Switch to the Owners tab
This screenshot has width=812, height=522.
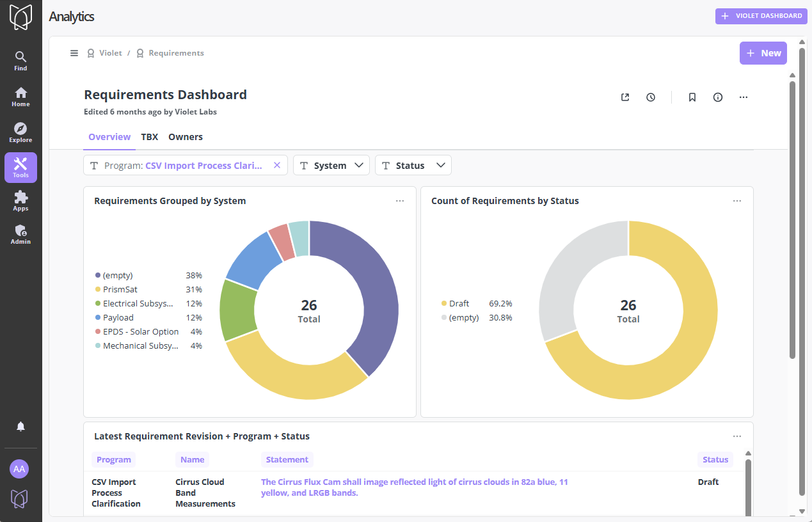click(x=186, y=137)
